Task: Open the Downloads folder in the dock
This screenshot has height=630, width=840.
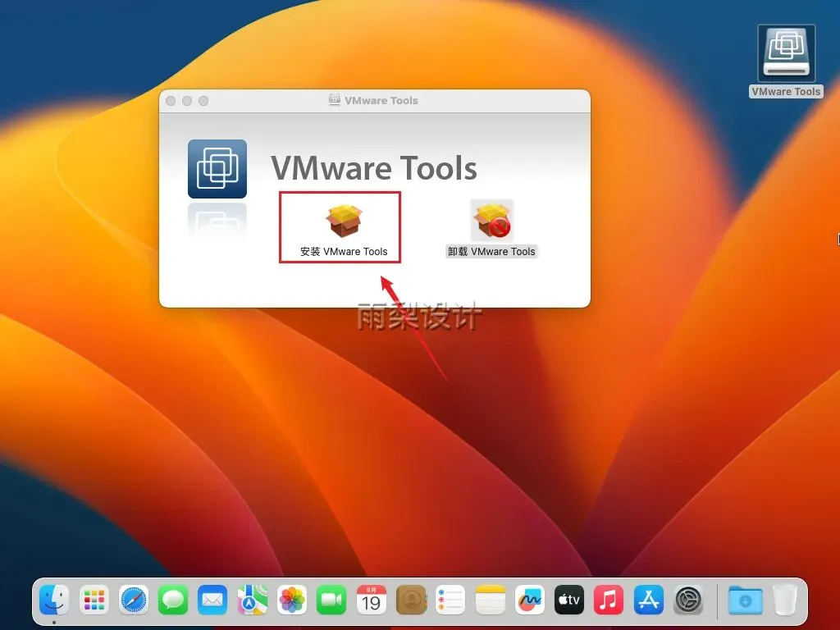Action: pyautogui.click(x=745, y=600)
